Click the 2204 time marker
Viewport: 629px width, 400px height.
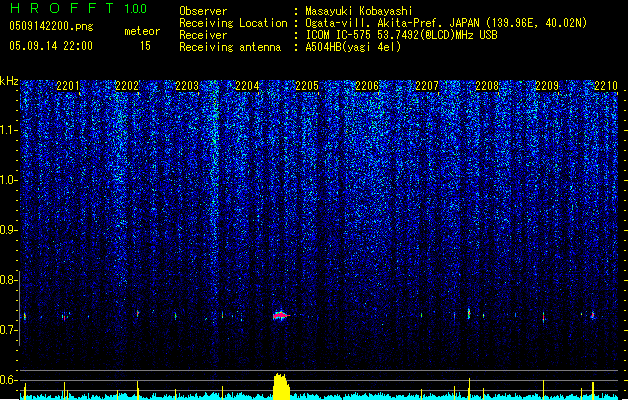pos(247,86)
